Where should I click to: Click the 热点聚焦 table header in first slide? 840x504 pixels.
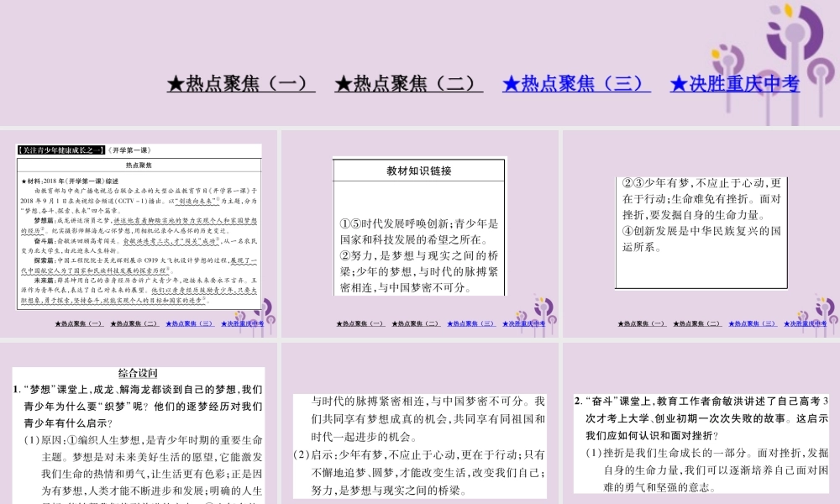point(139,165)
